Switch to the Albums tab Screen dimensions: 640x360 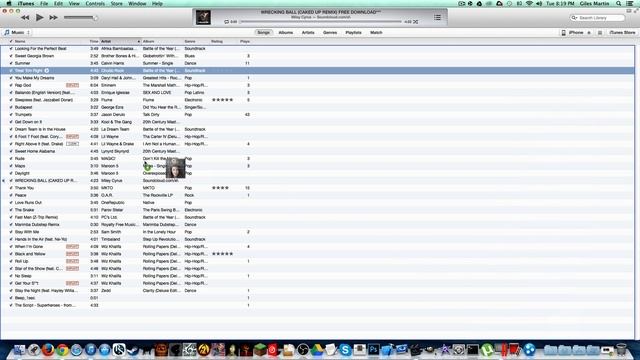tap(286, 32)
